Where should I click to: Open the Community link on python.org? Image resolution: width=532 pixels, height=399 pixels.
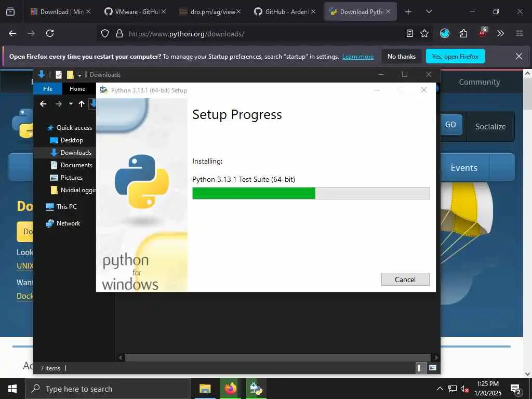[x=480, y=82]
